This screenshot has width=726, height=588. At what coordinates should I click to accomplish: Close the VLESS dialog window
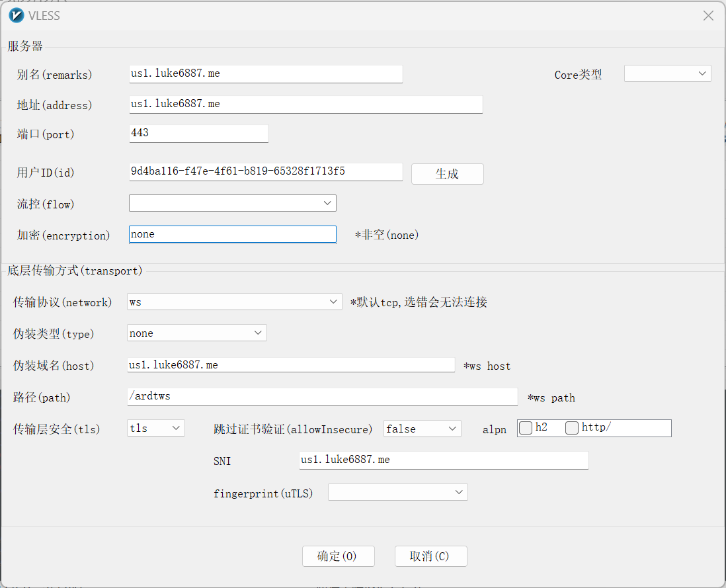[708, 16]
